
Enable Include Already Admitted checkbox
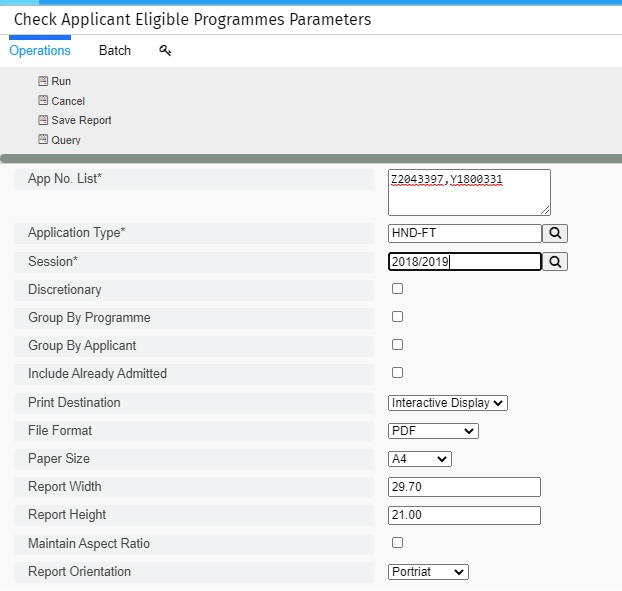[397, 373]
